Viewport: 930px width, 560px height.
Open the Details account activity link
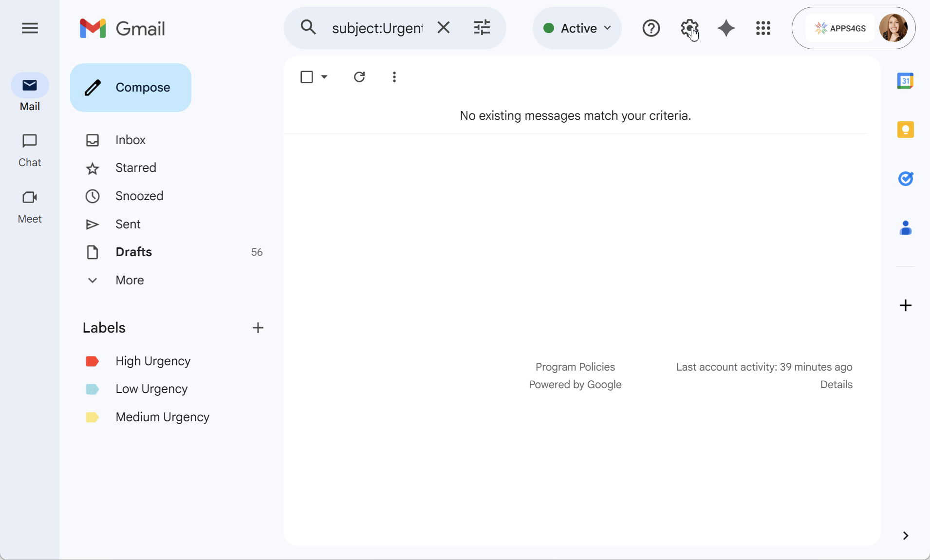tap(837, 384)
